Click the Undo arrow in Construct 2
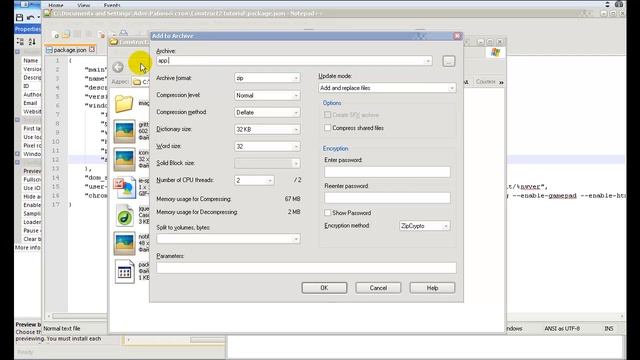 click(31, 18)
